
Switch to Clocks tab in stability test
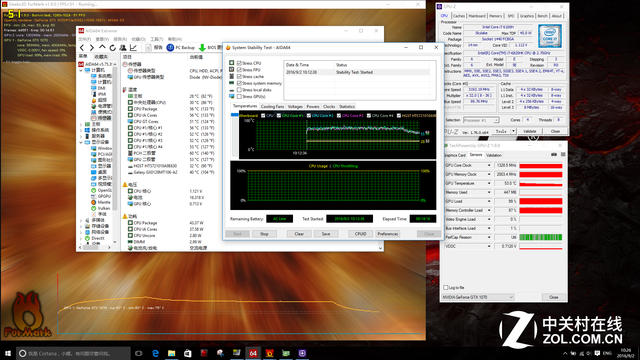pyautogui.click(x=329, y=107)
